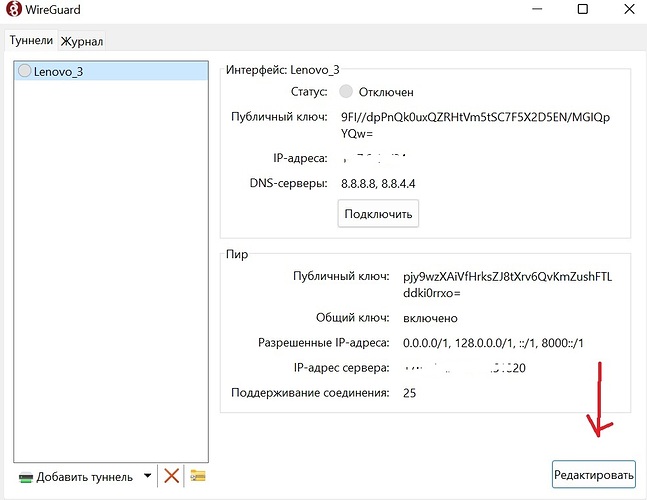Open the Журнал tab
This screenshot has height=500, width=647.
point(82,41)
